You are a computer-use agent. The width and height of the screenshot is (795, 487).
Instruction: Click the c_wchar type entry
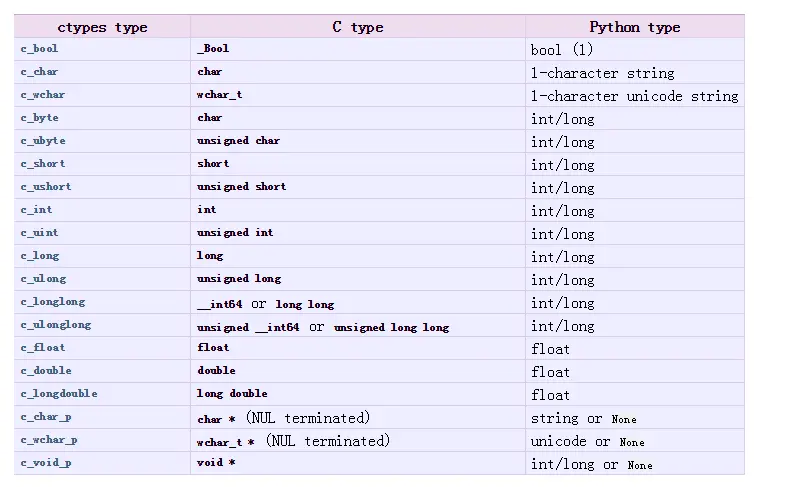42,95
